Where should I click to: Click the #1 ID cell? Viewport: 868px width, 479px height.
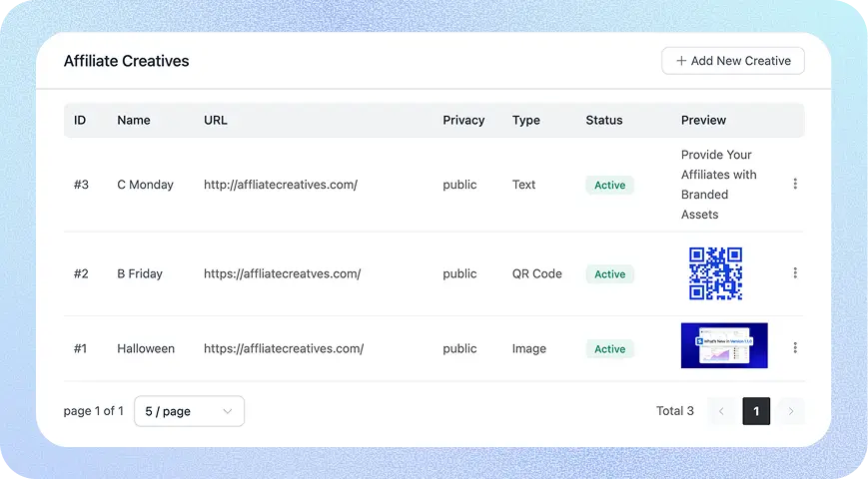click(x=80, y=348)
